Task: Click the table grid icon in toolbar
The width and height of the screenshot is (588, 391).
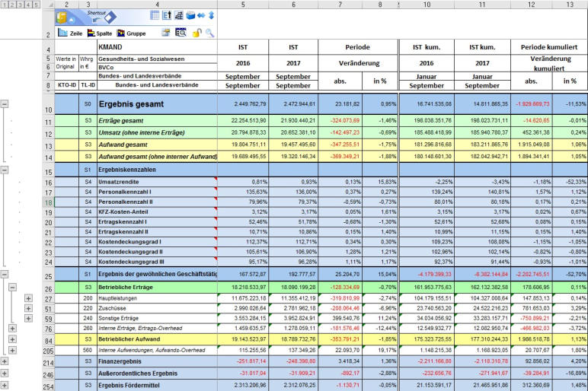Action: pyautogui.click(x=155, y=15)
